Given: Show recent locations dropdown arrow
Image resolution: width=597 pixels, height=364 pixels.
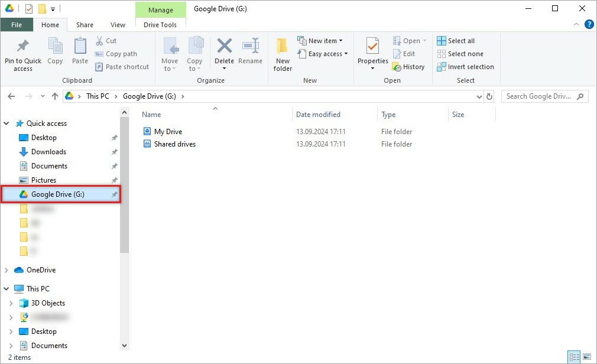Looking at the screenshot, I should coord(43,96).
